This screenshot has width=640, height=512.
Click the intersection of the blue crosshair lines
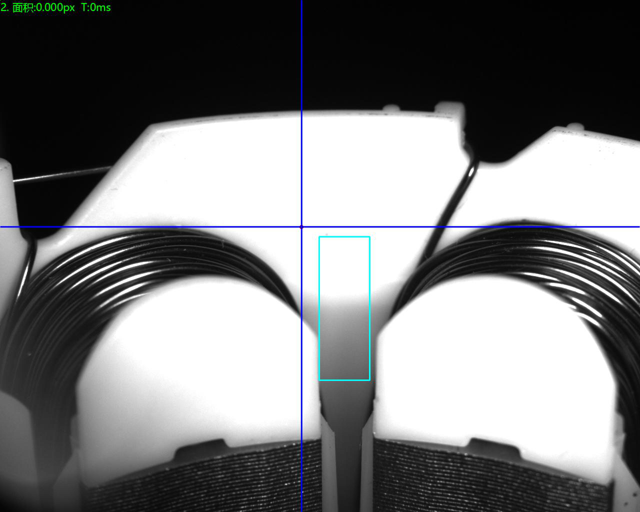pyautogui.click(x=301, y=227)
